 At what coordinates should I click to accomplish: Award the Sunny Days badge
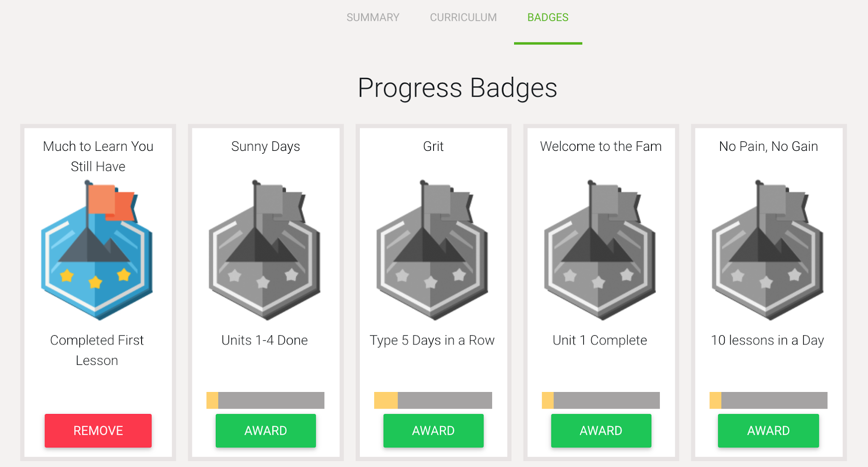click(x=265, y=431)
